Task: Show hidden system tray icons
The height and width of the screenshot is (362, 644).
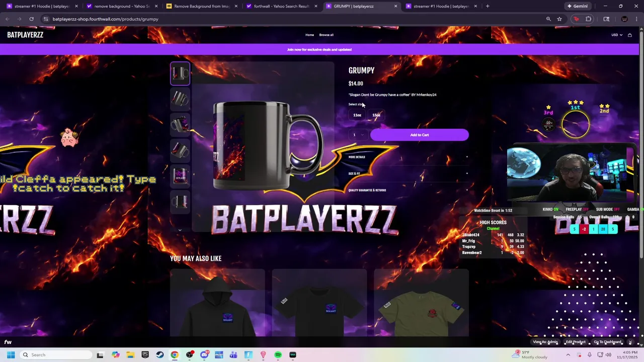Action: click(x=569, y=355)
